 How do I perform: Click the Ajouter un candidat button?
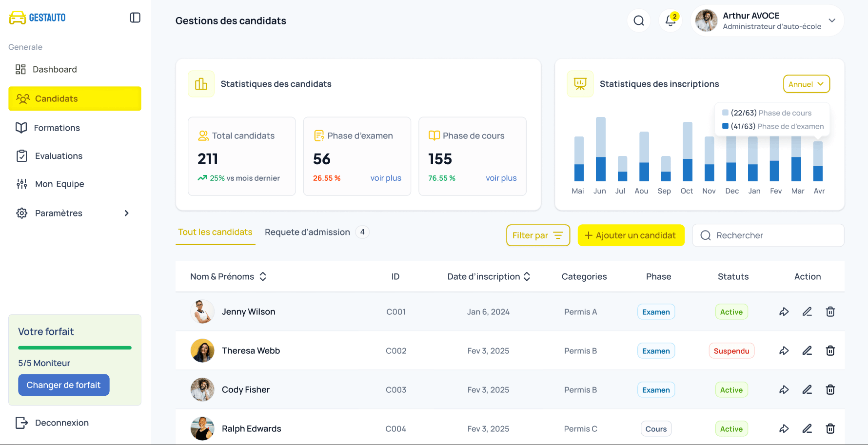tap(631, 235)
